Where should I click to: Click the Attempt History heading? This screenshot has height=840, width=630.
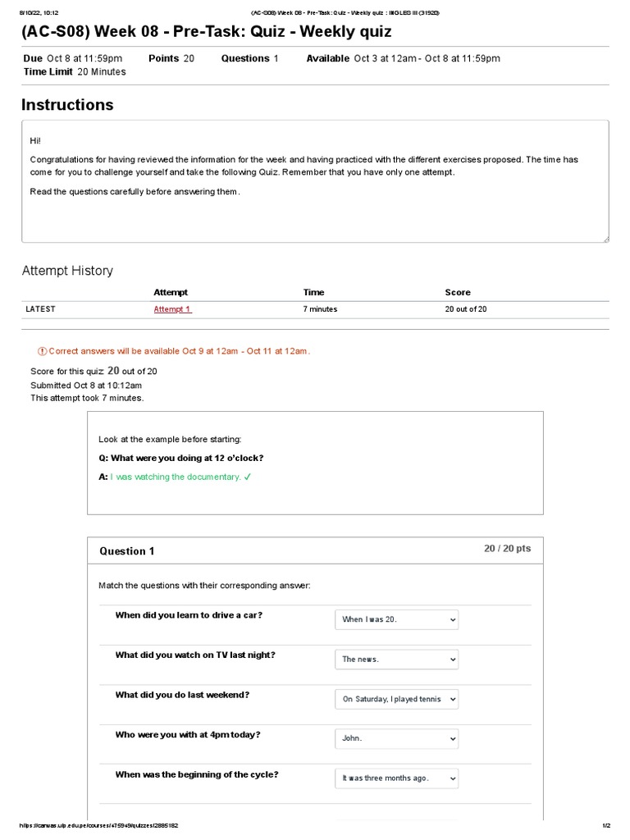[x=67, y=271]
